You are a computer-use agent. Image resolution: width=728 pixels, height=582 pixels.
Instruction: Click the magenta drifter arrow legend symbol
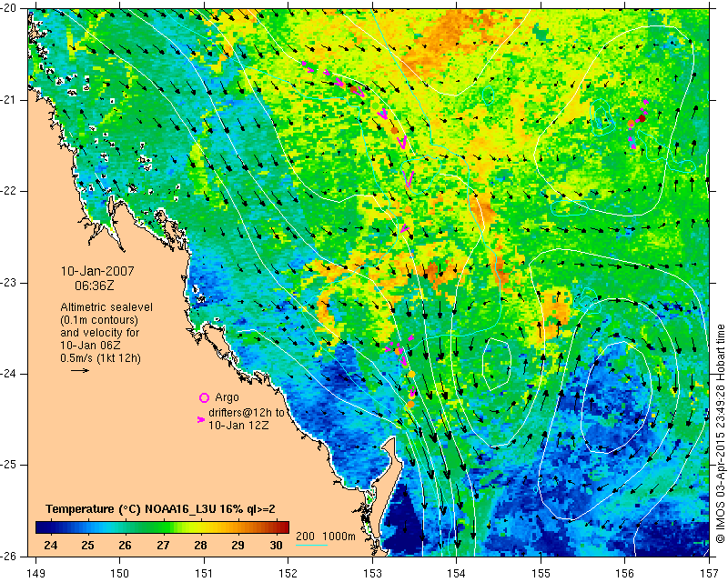[x=201, y=419]
